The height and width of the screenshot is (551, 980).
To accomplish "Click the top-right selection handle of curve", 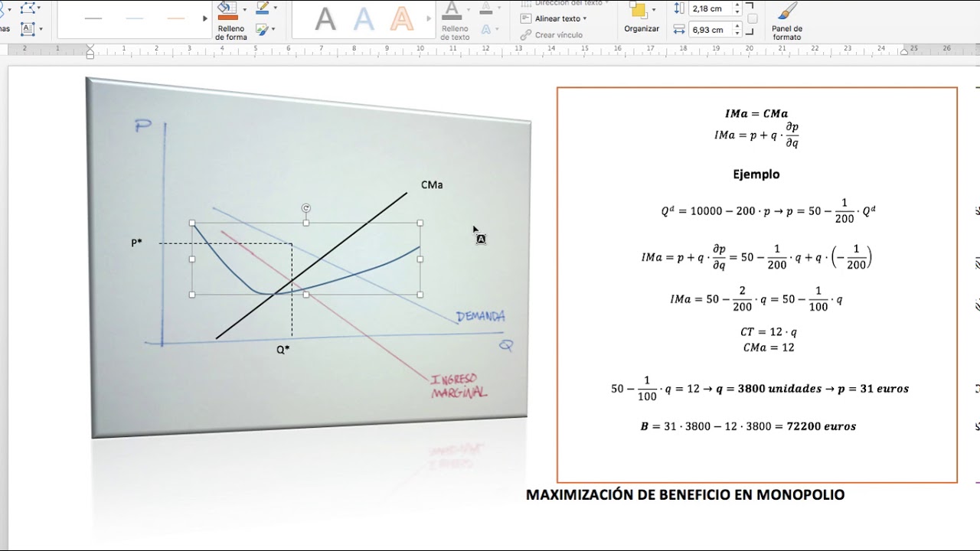I will [420, 223].
